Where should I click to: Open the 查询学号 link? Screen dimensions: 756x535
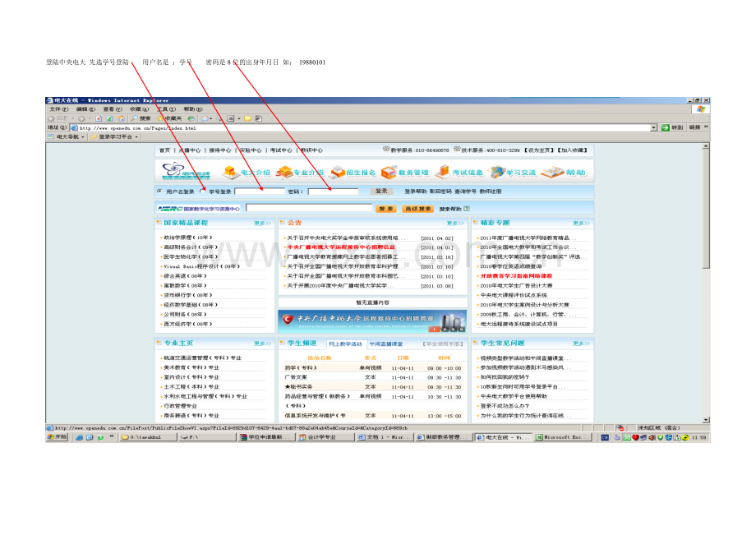(x=465, y=191)
